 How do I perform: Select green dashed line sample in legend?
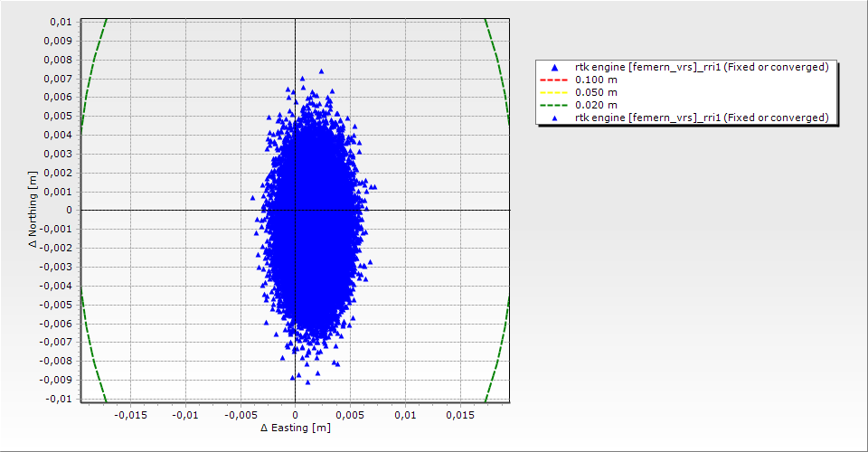tap(554, 106)
